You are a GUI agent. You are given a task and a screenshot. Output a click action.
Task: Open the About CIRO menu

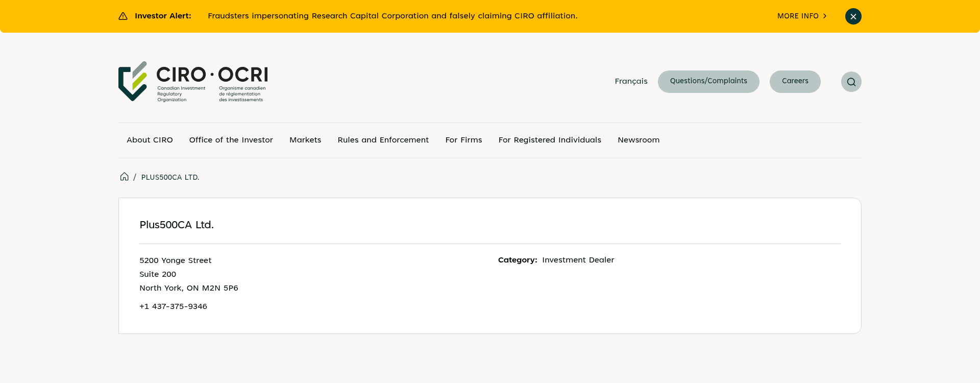coord(150,140)
